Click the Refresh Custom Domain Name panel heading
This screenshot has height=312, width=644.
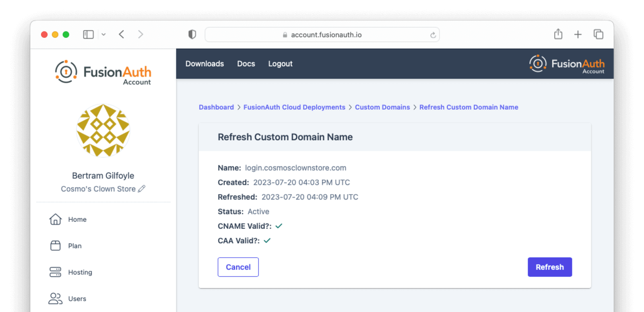[x=285, y=137]
